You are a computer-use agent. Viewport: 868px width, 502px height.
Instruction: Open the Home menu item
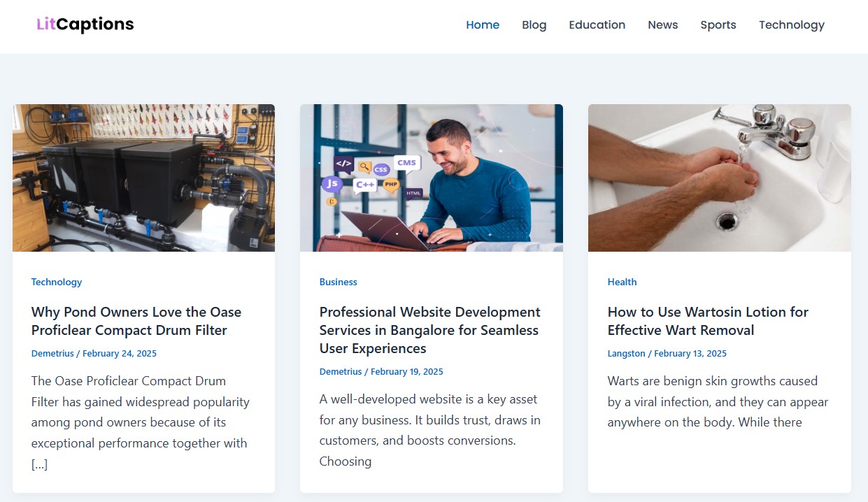(483, 25)
